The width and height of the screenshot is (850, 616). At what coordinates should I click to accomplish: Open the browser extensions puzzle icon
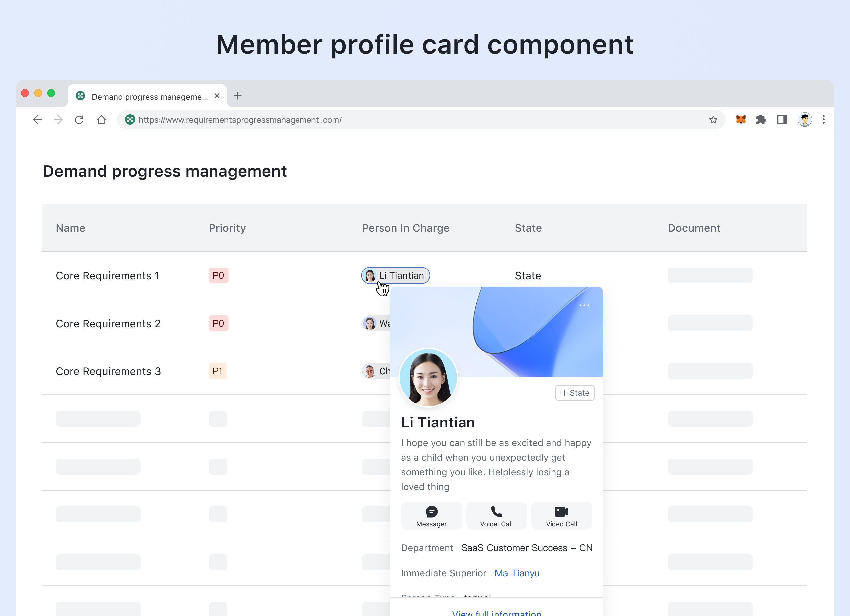click(x=762, y=119)
